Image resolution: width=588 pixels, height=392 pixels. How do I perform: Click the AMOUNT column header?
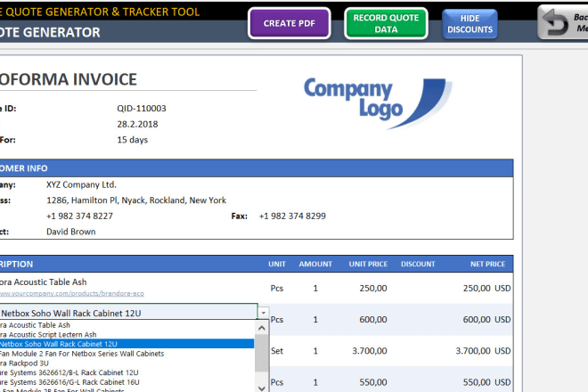coord(315,264)
